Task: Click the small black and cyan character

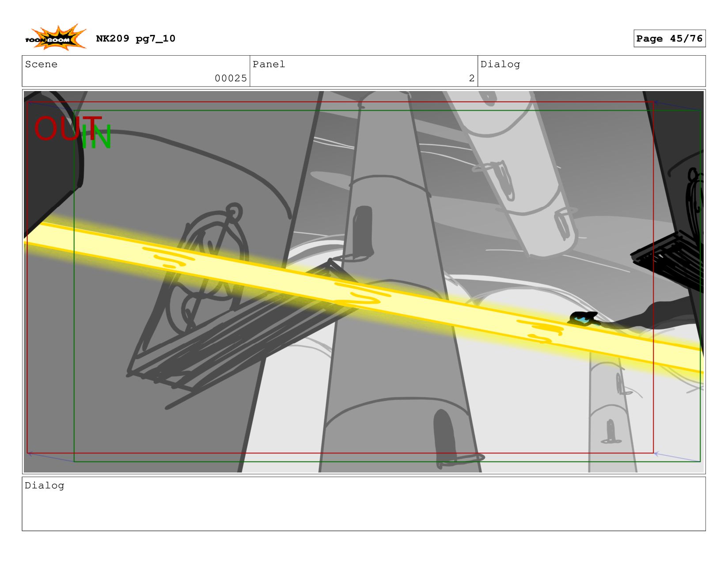Action: click(584, 319)
